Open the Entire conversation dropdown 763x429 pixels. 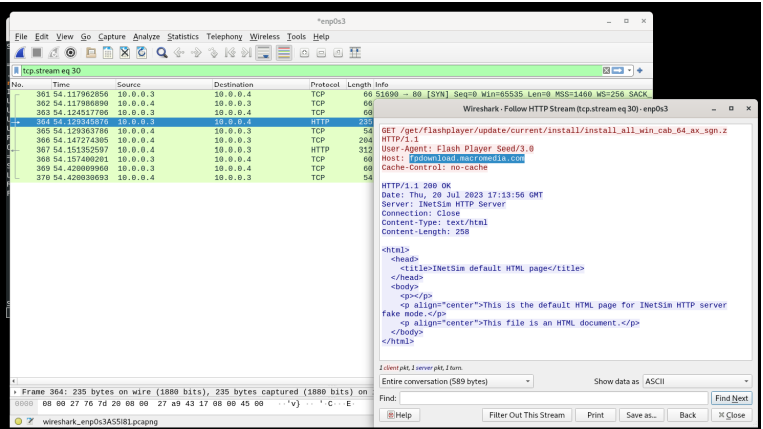(456, 381)
